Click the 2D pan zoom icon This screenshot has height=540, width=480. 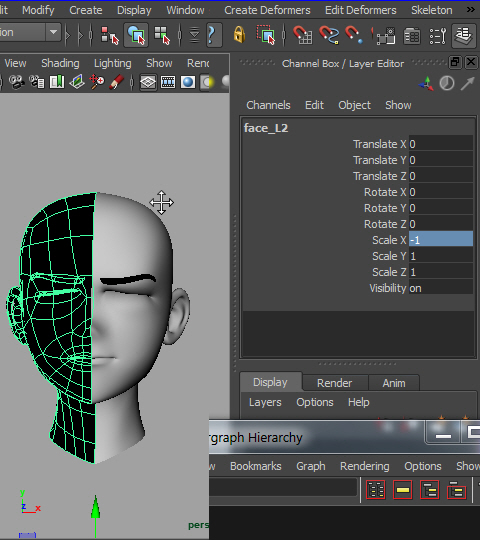97,82
